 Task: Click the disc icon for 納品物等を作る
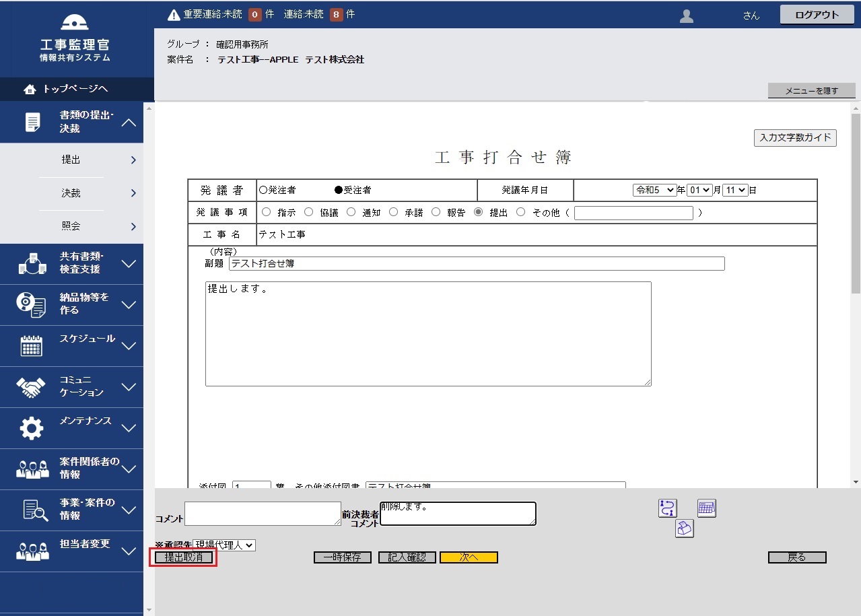[x=31, y=304]
